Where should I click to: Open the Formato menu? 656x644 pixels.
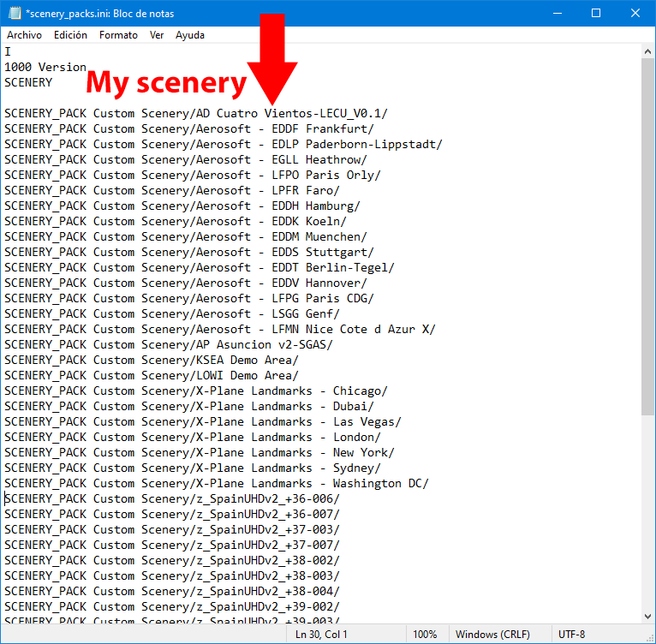[x=118, y=35]
